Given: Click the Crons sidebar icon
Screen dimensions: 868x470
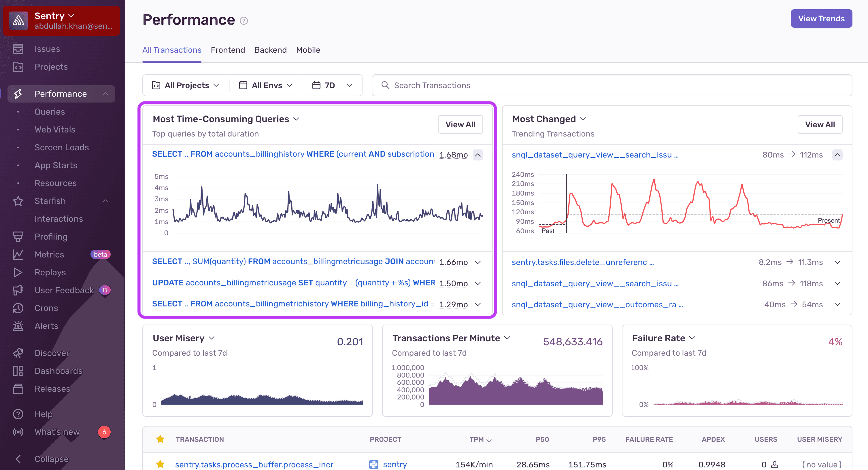Looking at the screenshot, I should (x=18, y=308).
